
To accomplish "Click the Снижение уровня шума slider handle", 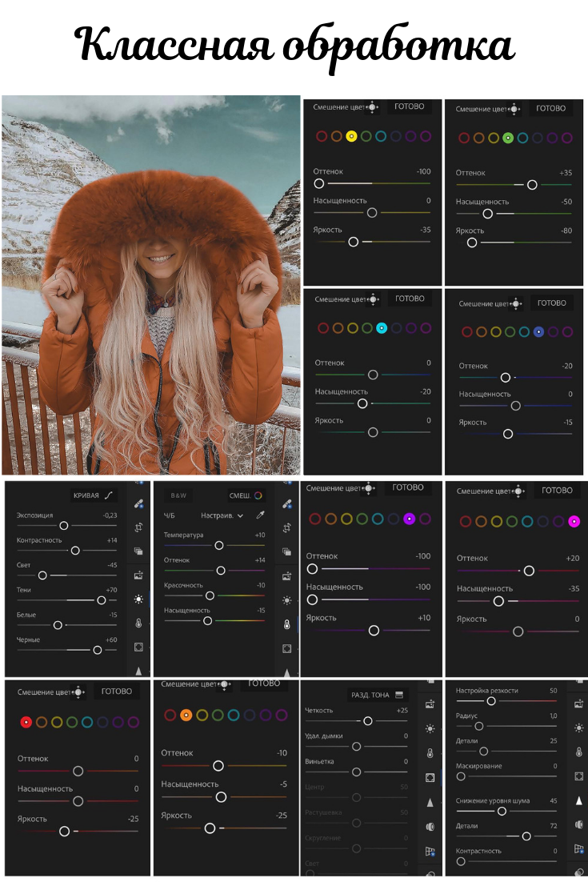I will click(502, 811).
